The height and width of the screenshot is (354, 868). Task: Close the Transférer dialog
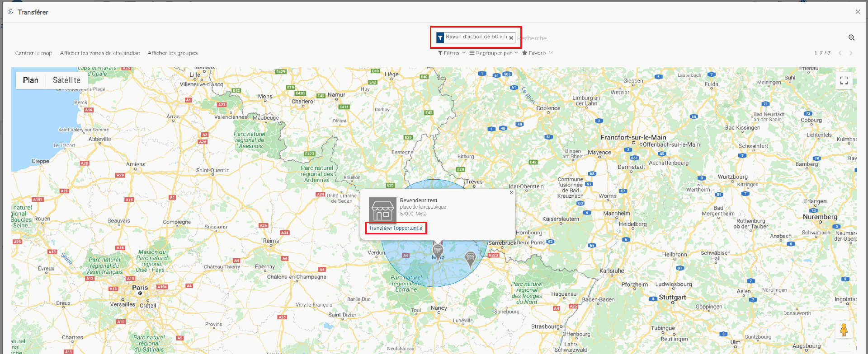click(858, 12)
